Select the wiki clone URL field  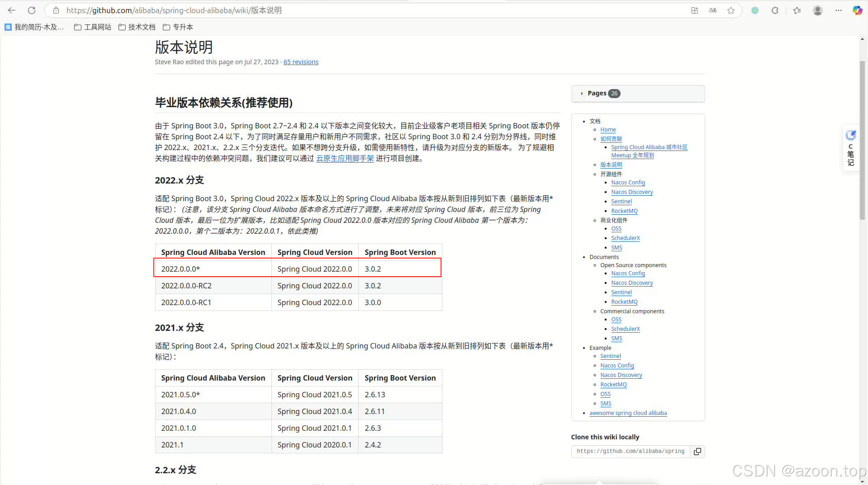631,451
